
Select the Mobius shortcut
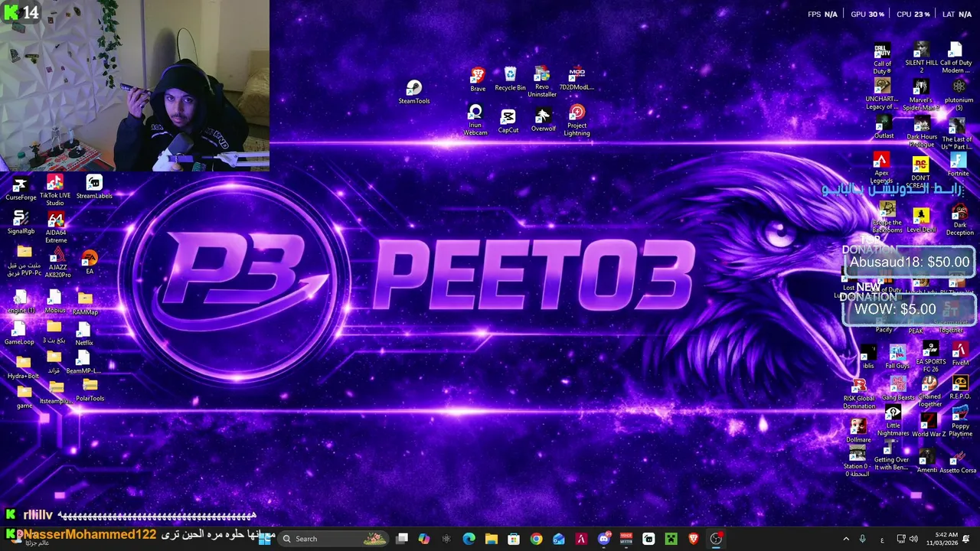(x=55, y=302)
